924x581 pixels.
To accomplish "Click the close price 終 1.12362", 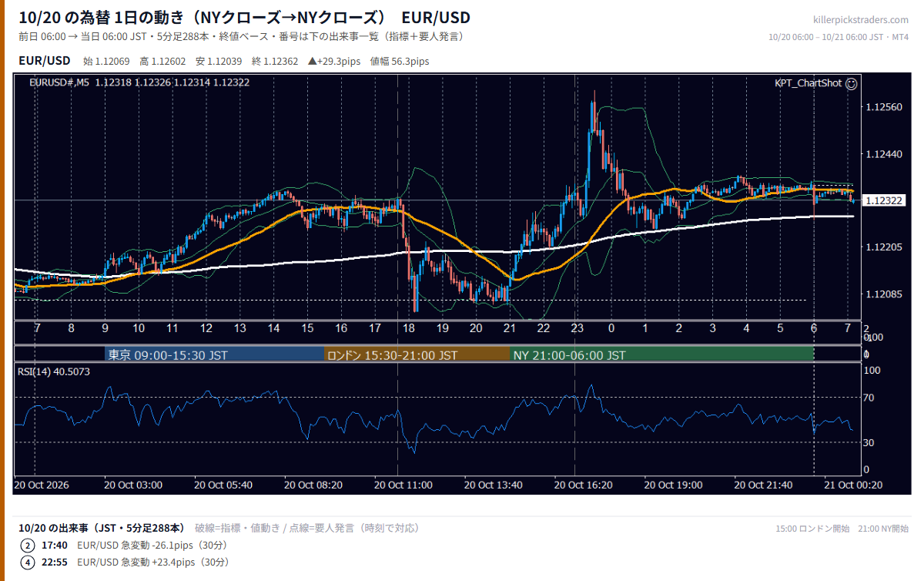I will (x=275, y=61).
